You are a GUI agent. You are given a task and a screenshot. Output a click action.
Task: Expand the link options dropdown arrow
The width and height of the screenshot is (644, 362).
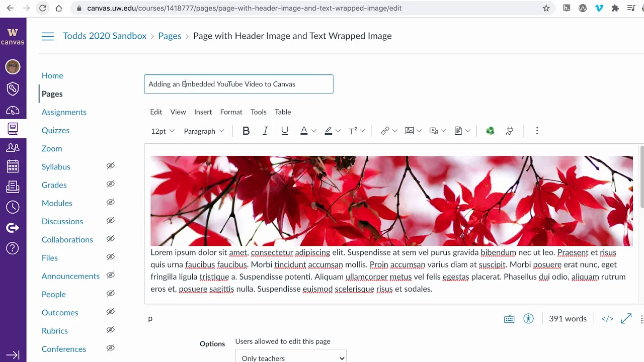394,131
